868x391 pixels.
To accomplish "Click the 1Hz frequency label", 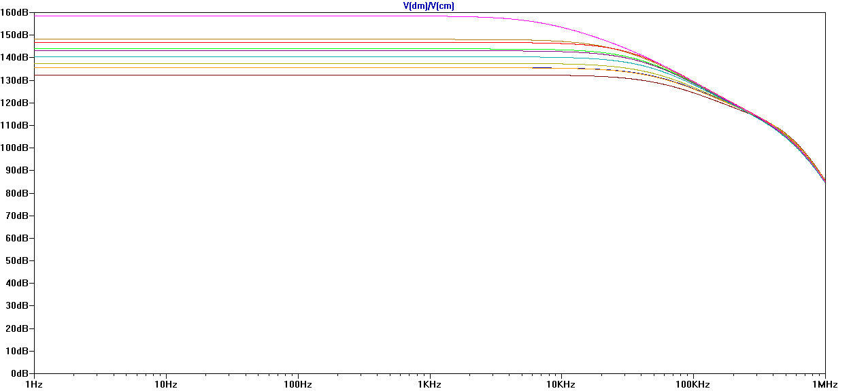I will [x=34, y=385].
